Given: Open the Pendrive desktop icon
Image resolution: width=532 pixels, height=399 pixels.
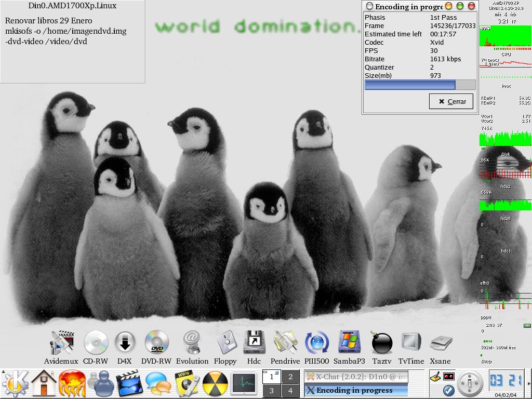Looking at the screenshot, I should click(285, 343).
